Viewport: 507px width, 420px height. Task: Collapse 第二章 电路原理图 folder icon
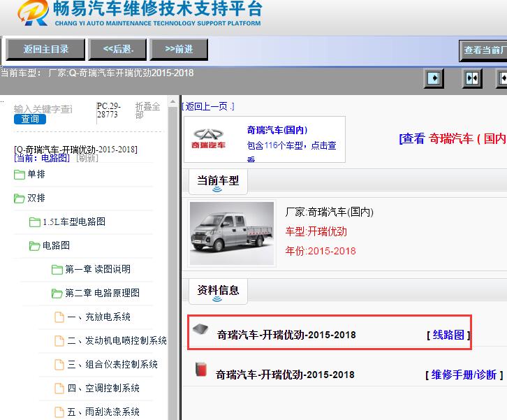57,293
